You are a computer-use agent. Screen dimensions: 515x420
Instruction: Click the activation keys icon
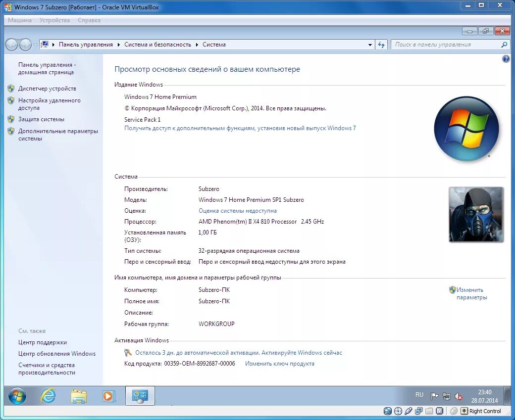click(x=128, y=353)
